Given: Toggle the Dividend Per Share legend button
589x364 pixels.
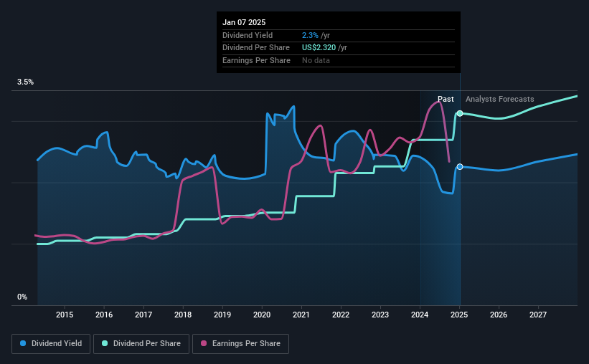Looking at the screenshot, I should (141, 344).
